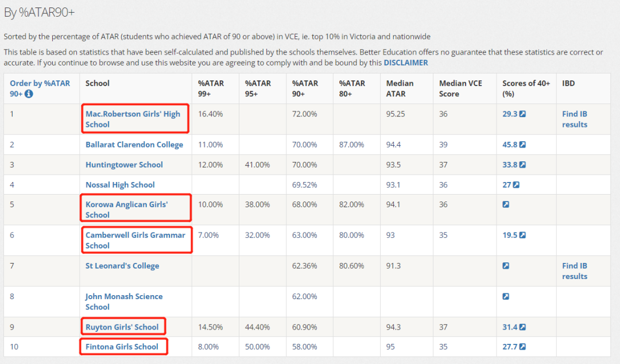Viewport: 620px width, 364px height.
Task: Open external link icon next to 29.3 score
Action: tap(522, 114)
